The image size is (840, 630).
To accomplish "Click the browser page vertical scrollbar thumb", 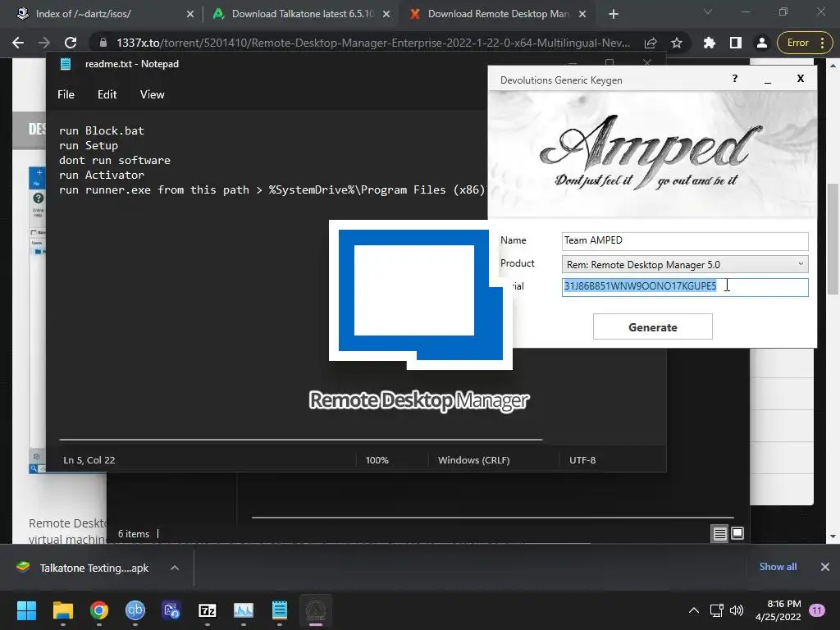I will [833, 239].
